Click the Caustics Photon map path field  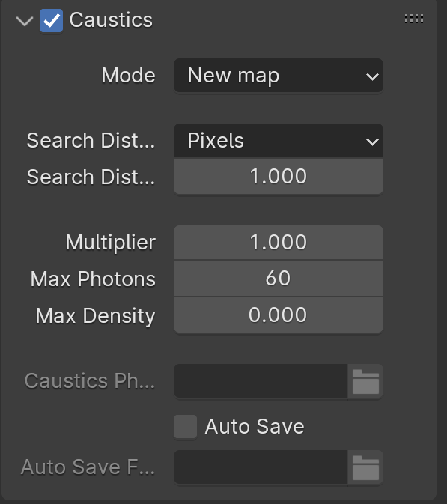261,381
